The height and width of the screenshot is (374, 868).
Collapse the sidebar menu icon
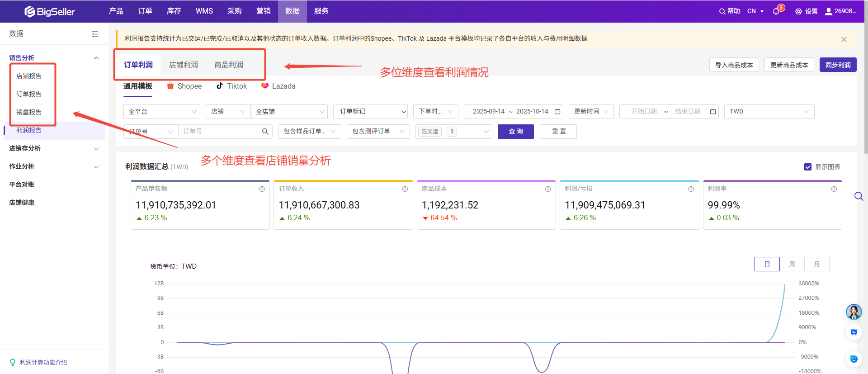pyautogui.click(x=95, y=34)
